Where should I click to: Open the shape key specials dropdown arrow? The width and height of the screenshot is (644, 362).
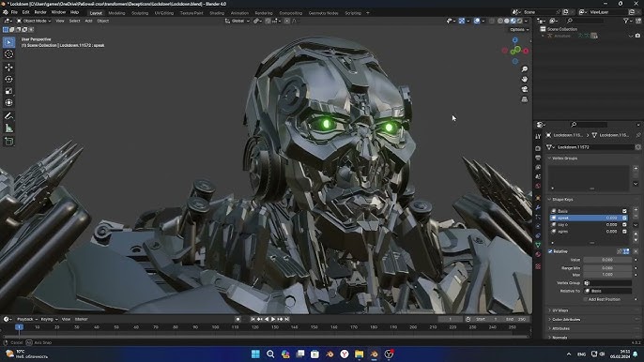pyautogui.click(x=636, y=225)
